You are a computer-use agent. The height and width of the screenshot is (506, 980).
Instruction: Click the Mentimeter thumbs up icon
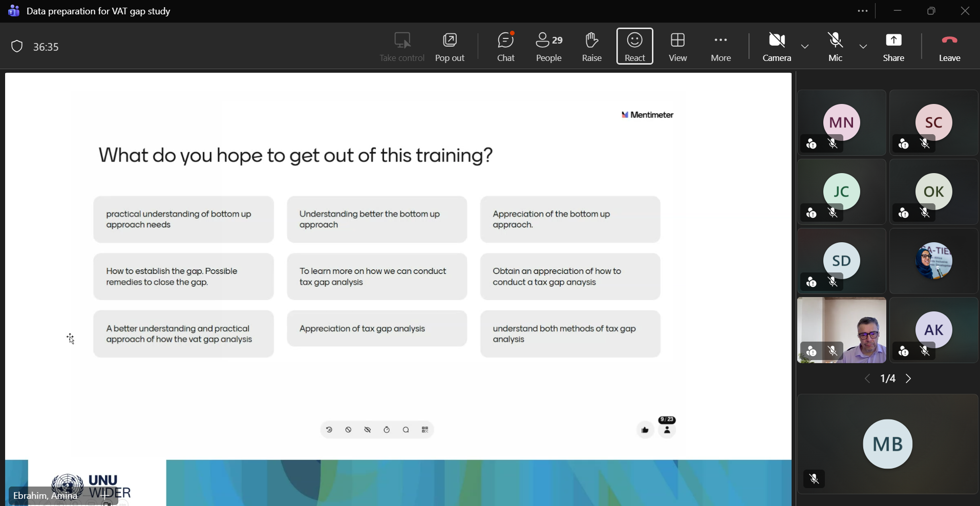click(645, 430)
